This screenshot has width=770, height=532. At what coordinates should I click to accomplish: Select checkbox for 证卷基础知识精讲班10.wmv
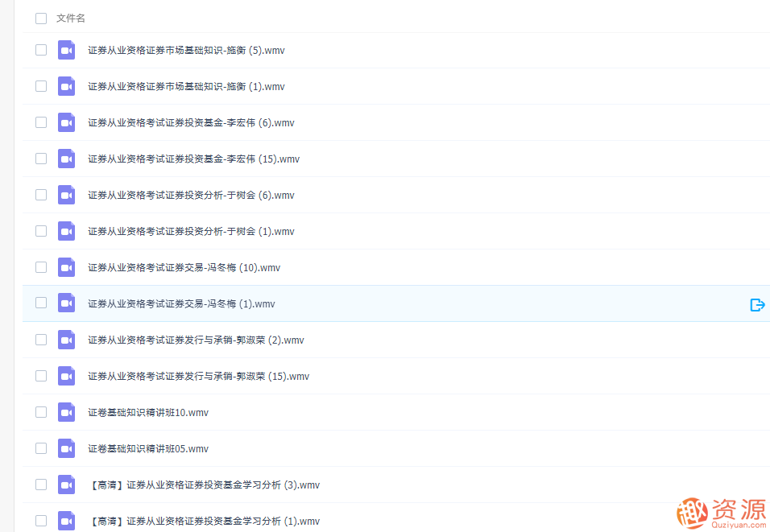(x=41, y=412)
